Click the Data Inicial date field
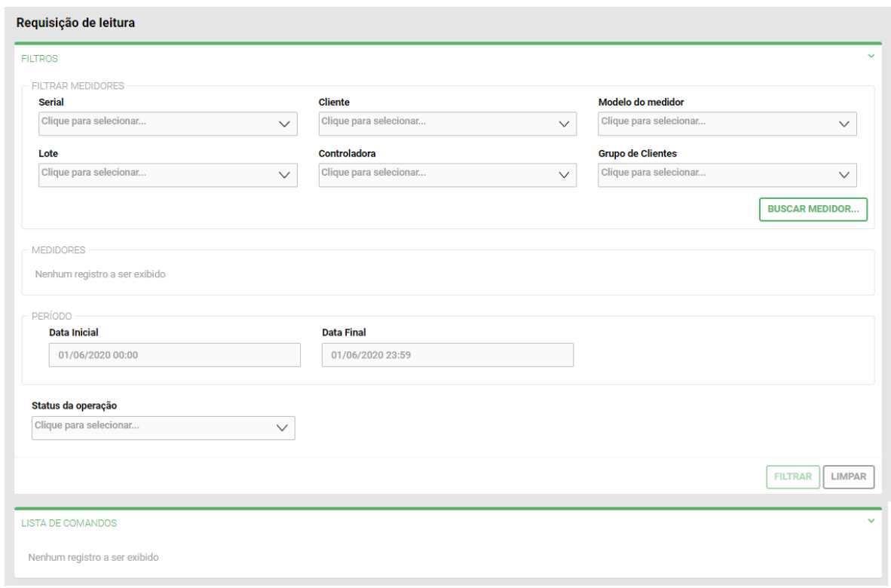Image resolution: width=891 pixels, height=588 pixels. click(x=174, y=355)
